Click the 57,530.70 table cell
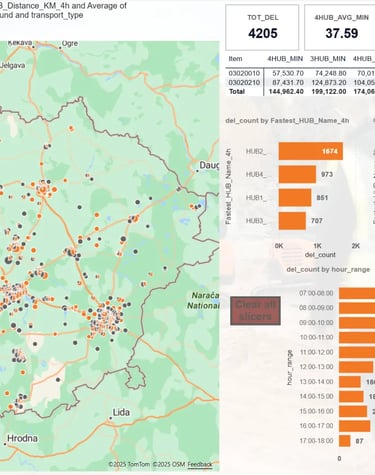The height and width of the screenshot is (475, 375). pyautogui.click(x=288, y=73)
